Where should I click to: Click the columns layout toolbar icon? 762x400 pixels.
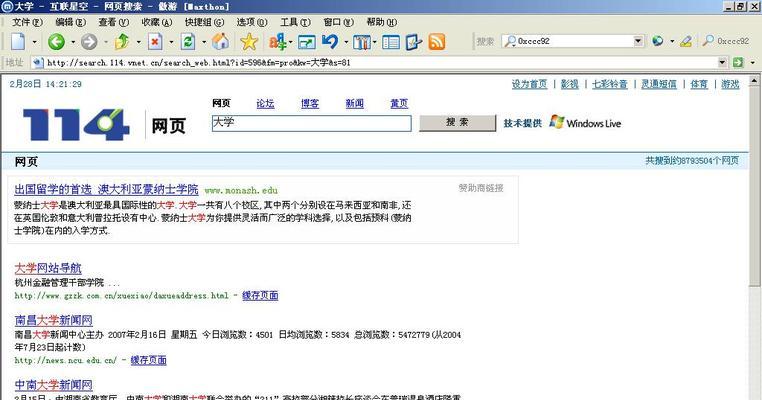(x=361, y=42)
